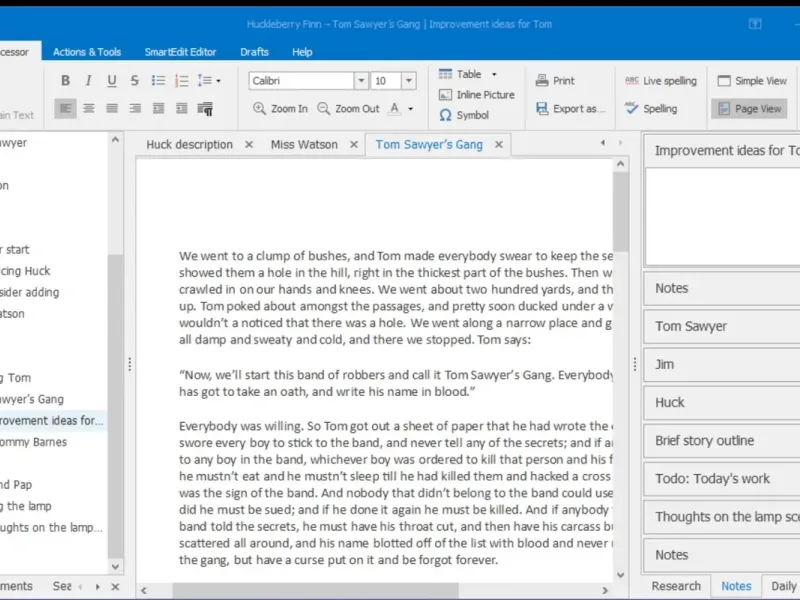Viewport: 800px width, 600px height.
Task: Click the window restore icon in title bar
Action: coord(755,24)
